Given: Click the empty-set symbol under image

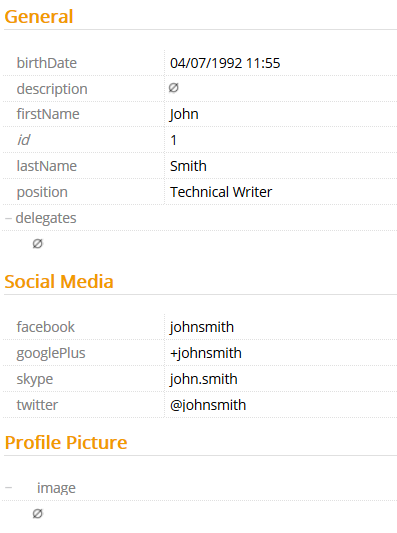Looking at the screenshot, I should tap(37, 513).
